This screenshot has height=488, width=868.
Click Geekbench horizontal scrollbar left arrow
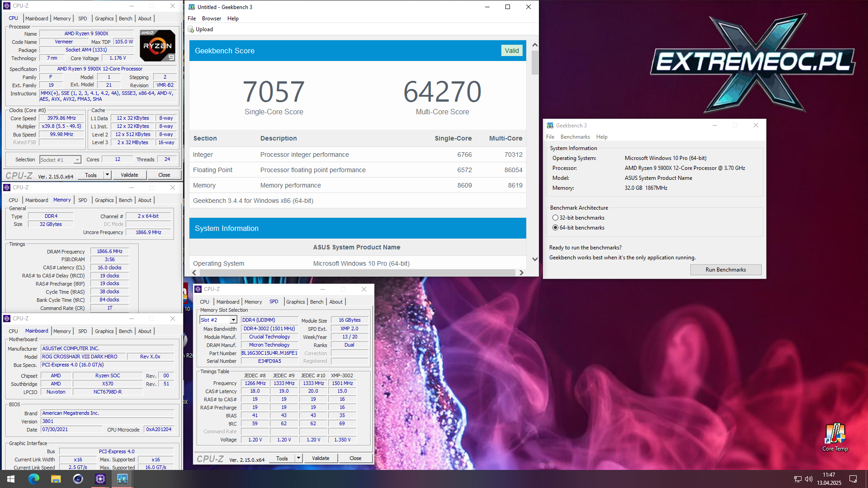[x=194, y=272]
